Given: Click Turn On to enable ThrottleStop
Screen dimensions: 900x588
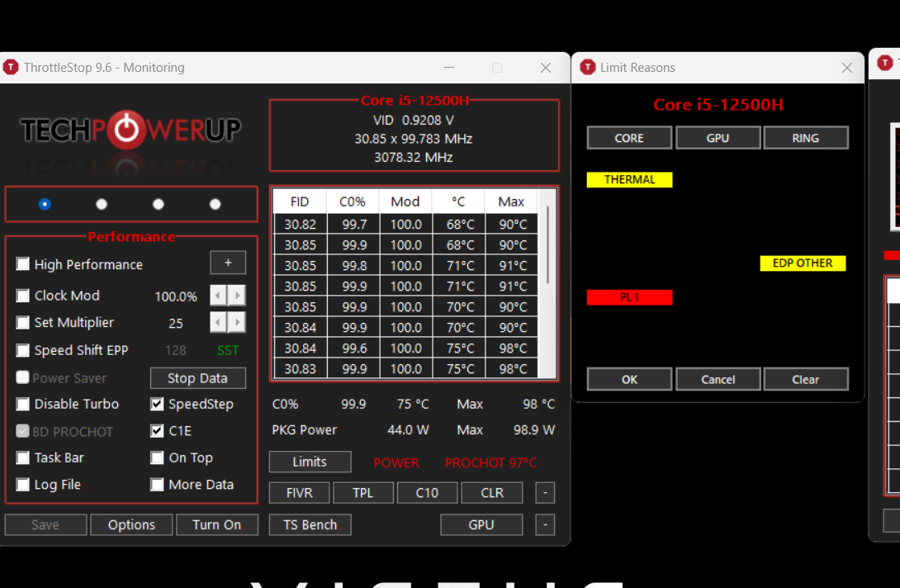Looking at the screenshot, I should (x=217, y=524).
